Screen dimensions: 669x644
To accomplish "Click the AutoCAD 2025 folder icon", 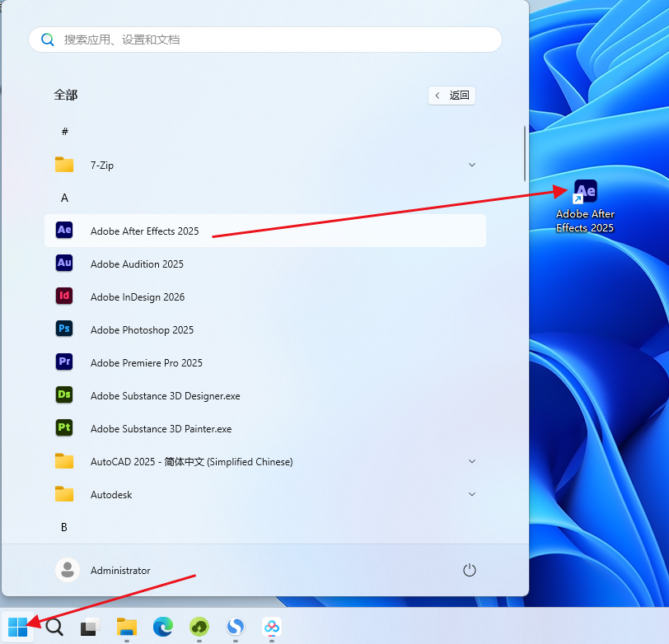I will [64, 461].
